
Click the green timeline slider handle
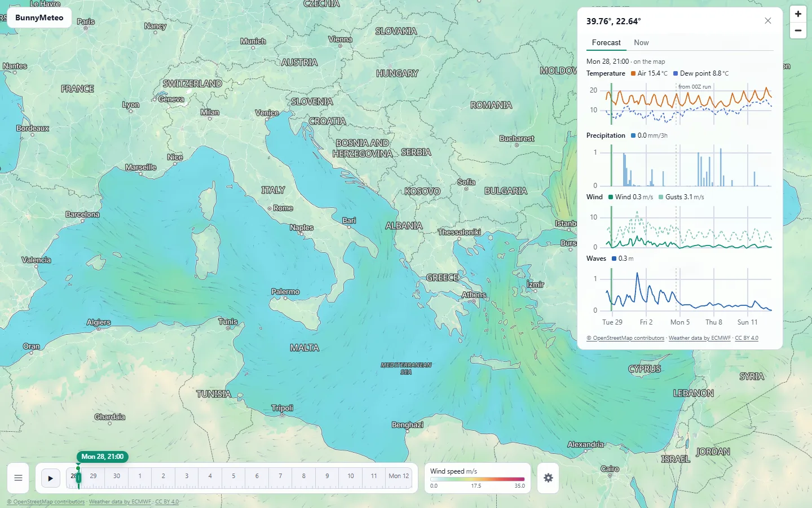[x=78, y=478]
